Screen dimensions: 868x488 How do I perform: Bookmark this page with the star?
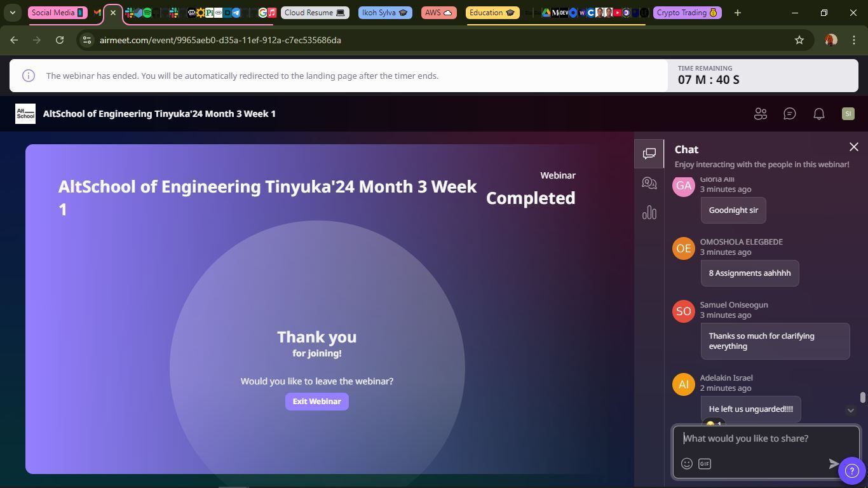coord(799,40)
